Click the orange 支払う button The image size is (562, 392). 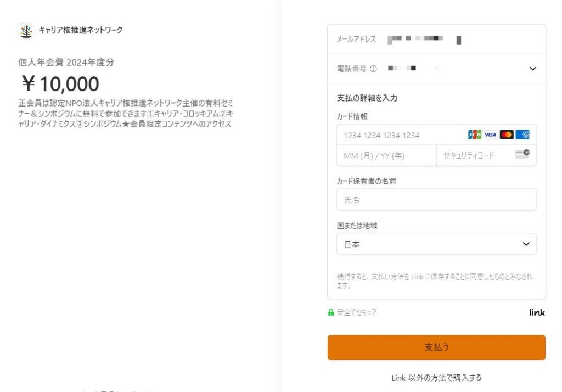pyautogui.click(x=436, y=347)
